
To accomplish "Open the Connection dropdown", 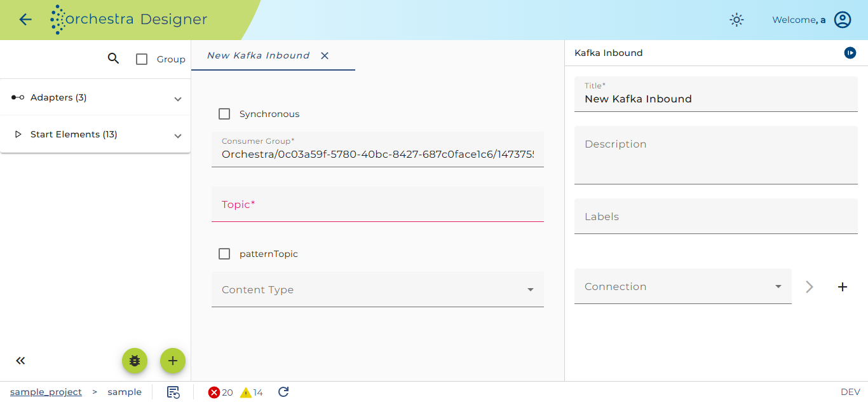I will coord(683,286).
